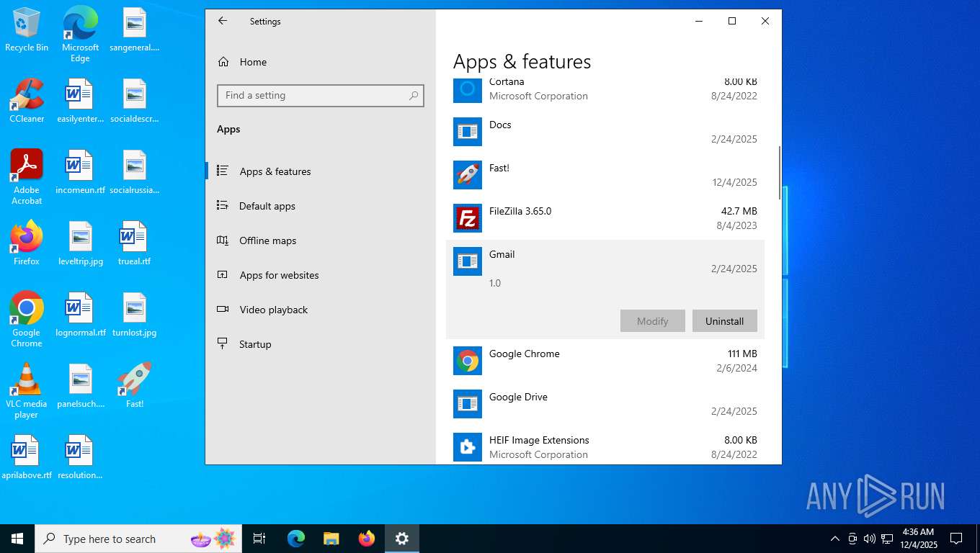
Task: Select the Fast! desktop shortcut
Action: (x=135, y=385)
